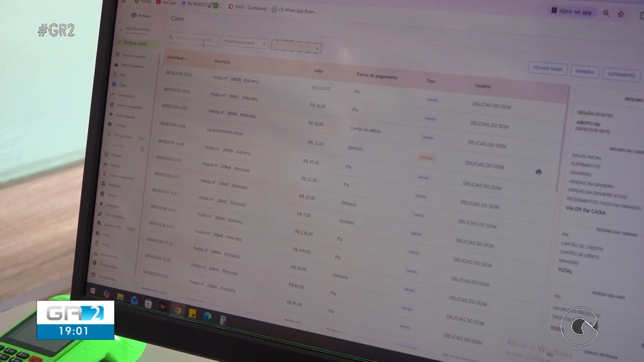Image resolution: width=644 pixels, height=362 pixels.
Task: Expand the store selector at the sidebar top
Action: [161, 17]
